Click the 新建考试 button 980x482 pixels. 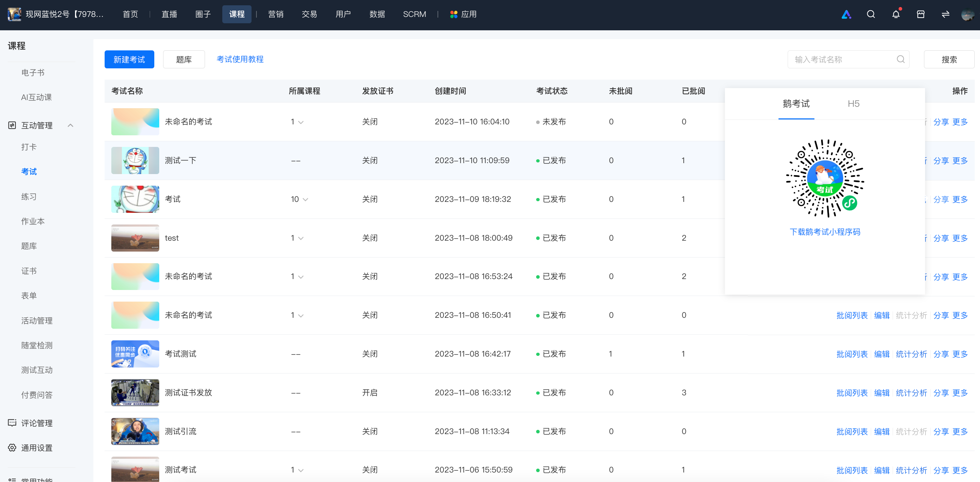[129, 59]
